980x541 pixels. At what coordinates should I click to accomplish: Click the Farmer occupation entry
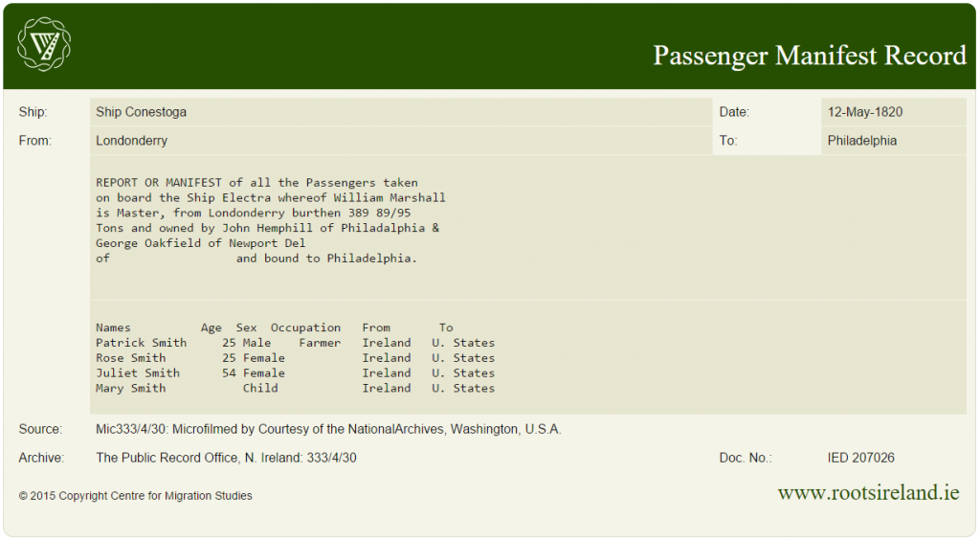click(x=320, y=343)
